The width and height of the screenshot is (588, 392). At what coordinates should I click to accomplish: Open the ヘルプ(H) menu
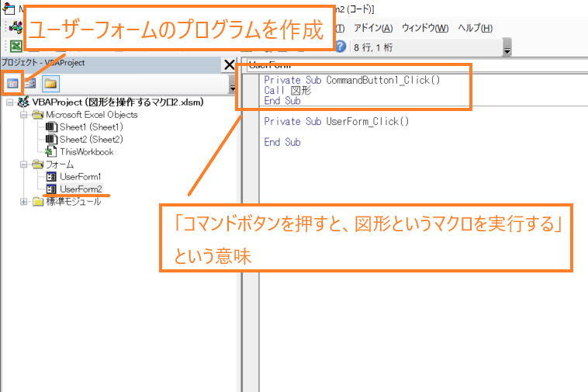coord(475,28)
